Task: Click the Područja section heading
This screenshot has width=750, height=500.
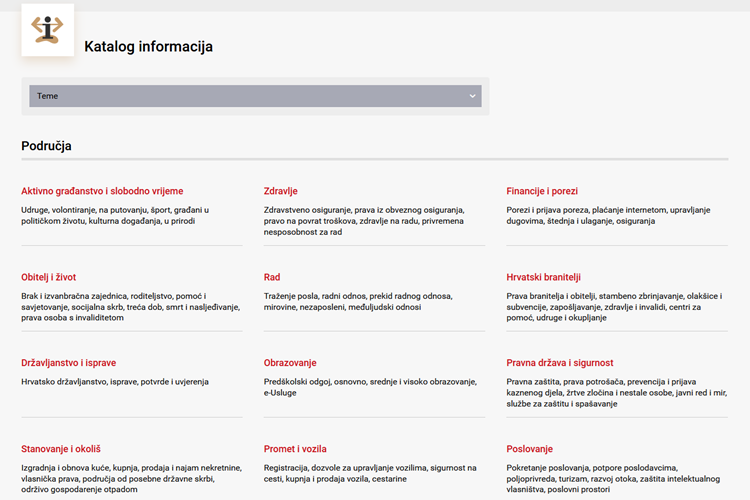Action: tap(46, 146)
